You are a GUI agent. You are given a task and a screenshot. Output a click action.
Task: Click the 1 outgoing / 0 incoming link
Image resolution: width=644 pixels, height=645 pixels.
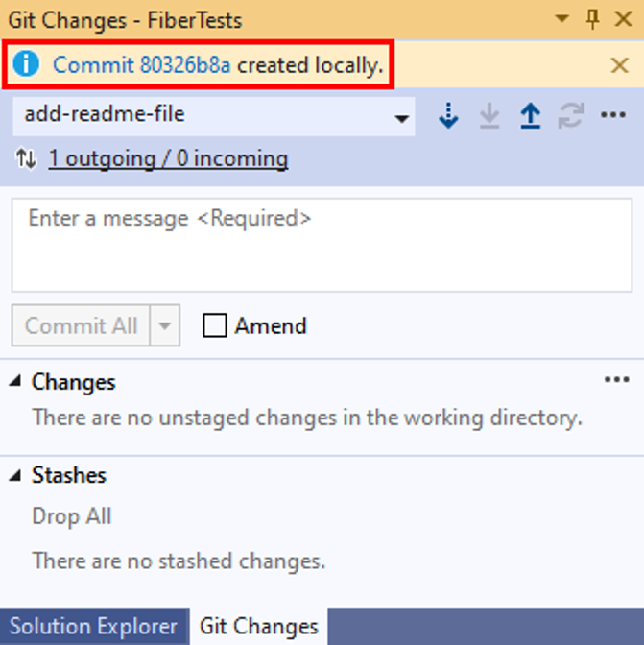point(168,158)
